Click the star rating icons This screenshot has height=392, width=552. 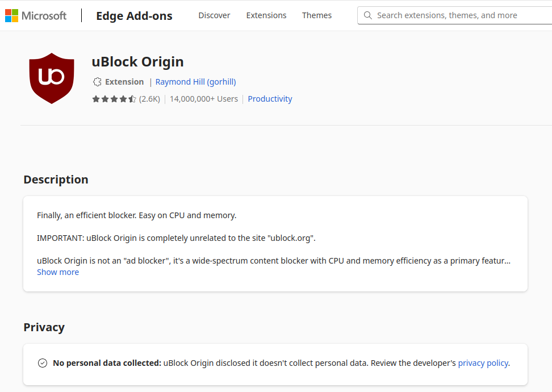(x=114, y=99)
